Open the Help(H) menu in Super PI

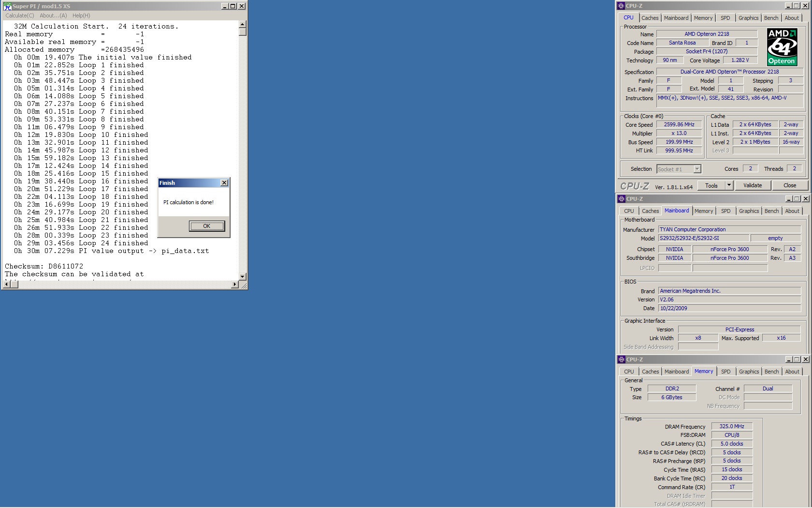(81, 15)
